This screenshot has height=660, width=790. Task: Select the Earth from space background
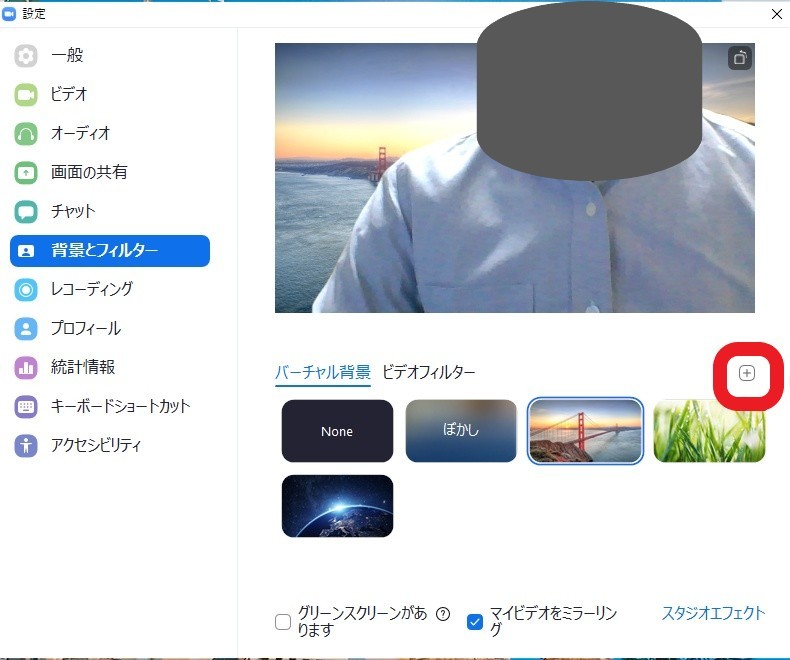click(x=337, y=506)
